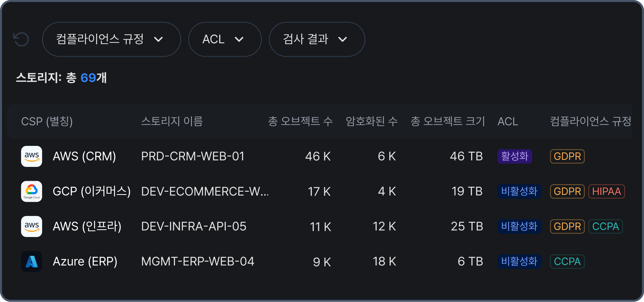Select storage DEV-INFRA-API-05
This screenshot has width=644, height=302.
pyautogui.click(x=194, y=227)
